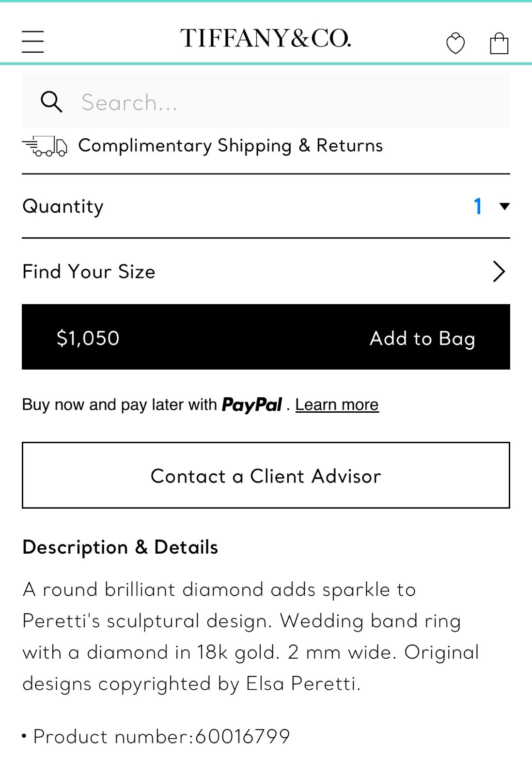Click the PayPal logo
Image resolution: width=532 pixels, height=775 pixels.
pos(252,405)
